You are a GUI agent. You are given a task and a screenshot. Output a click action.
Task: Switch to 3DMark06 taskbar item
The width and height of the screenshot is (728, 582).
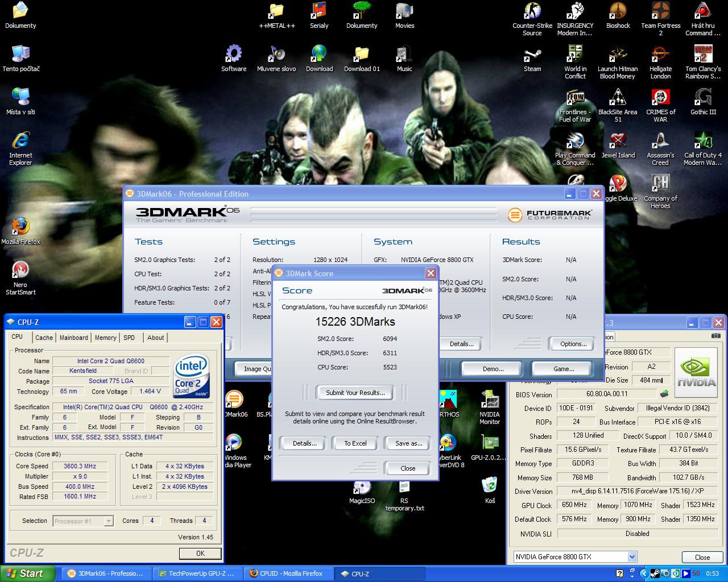[x=106, y=573]
